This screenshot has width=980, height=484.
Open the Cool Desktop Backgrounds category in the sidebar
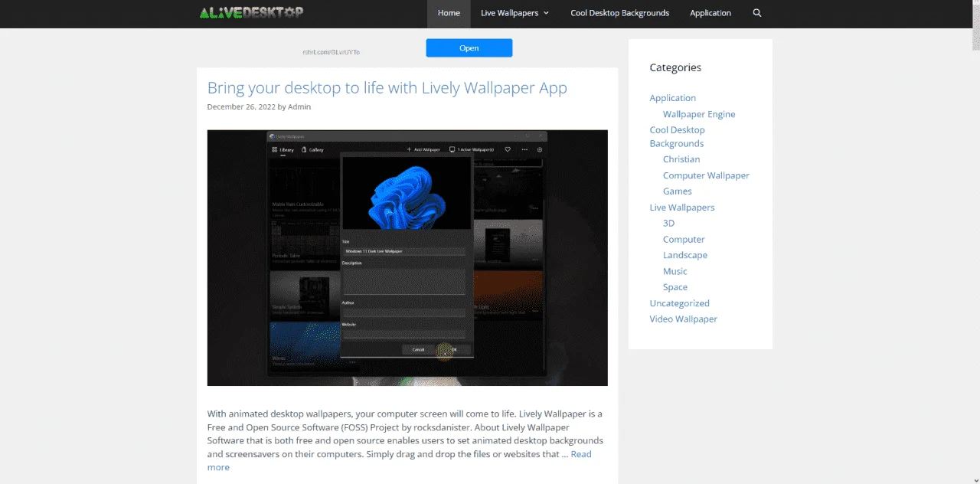(678, 136)
